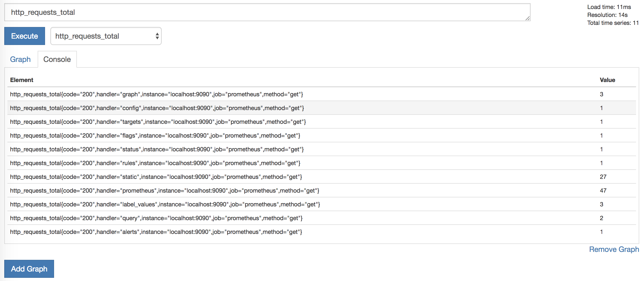Screen dimensions: 644x281
Task: Click the handler="query" result row
Action: click(156, 218)
